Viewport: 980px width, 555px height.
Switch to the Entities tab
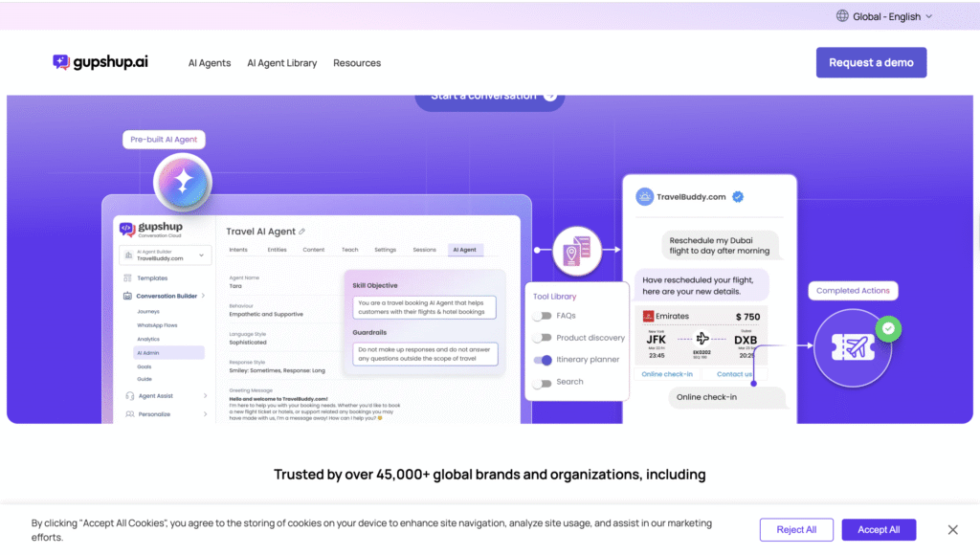click(277, 250)
